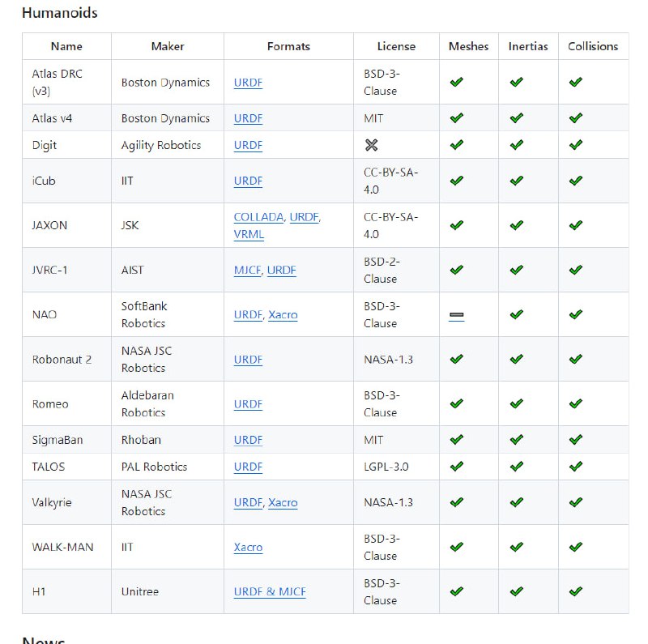
Task: Open the Atlas DRC (v3) URDF link
Action: [248, 83]
